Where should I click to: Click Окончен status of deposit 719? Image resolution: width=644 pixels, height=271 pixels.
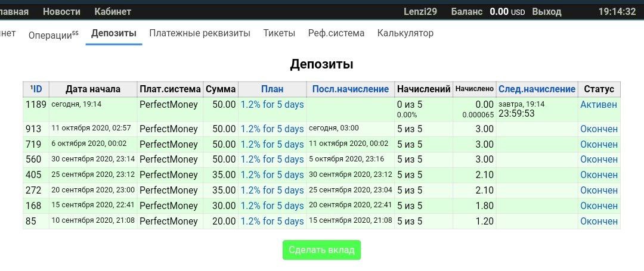click(599, 144)
